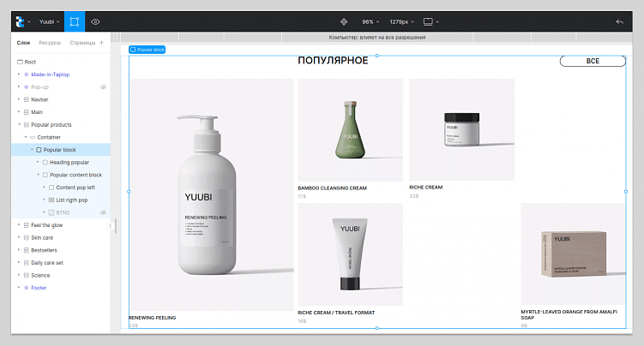Open the Yuubi project dropdown
This screenshot has width=644, height=346.
point(49,21)
